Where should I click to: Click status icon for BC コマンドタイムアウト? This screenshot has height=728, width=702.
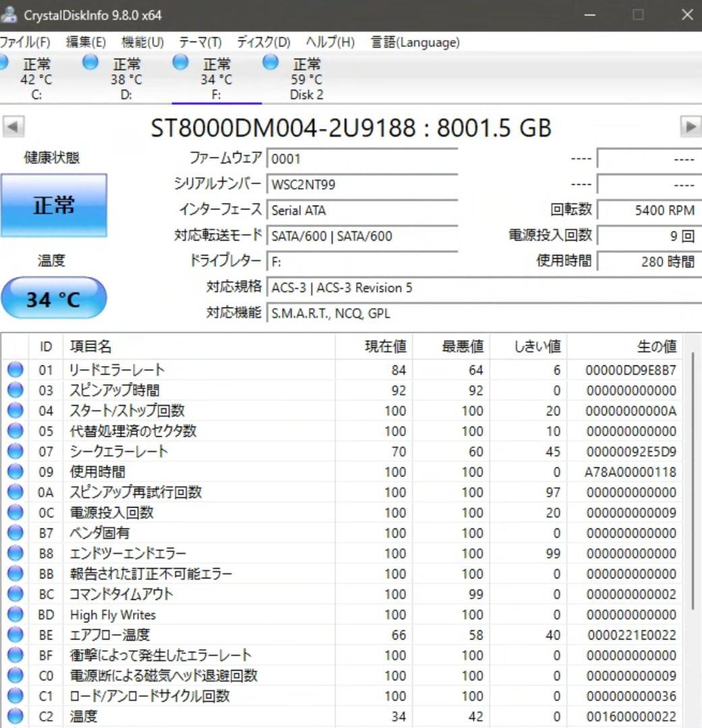(x=16, y=595)
